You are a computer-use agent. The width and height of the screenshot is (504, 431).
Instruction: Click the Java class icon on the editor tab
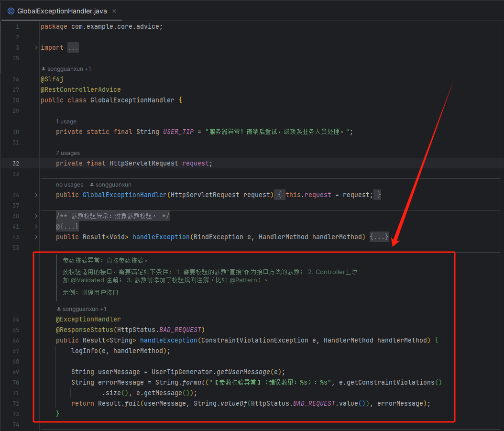pos(11,11)
